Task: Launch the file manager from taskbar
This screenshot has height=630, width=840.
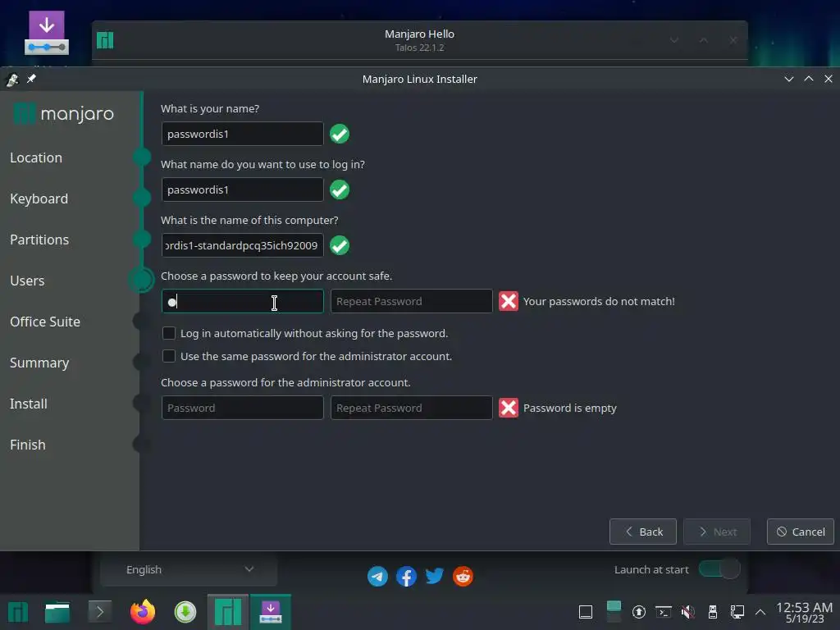Action: 57,612
